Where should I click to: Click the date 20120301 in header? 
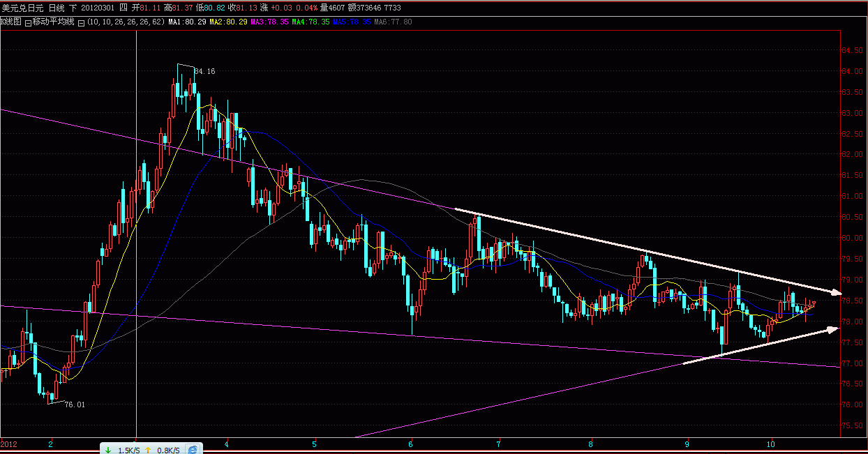click(97, 8)
